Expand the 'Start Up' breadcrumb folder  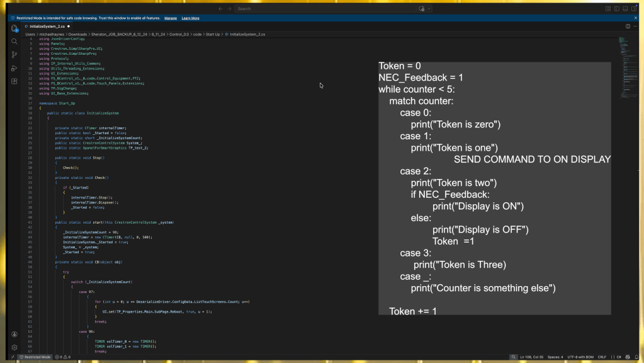[x=213, y=34]
